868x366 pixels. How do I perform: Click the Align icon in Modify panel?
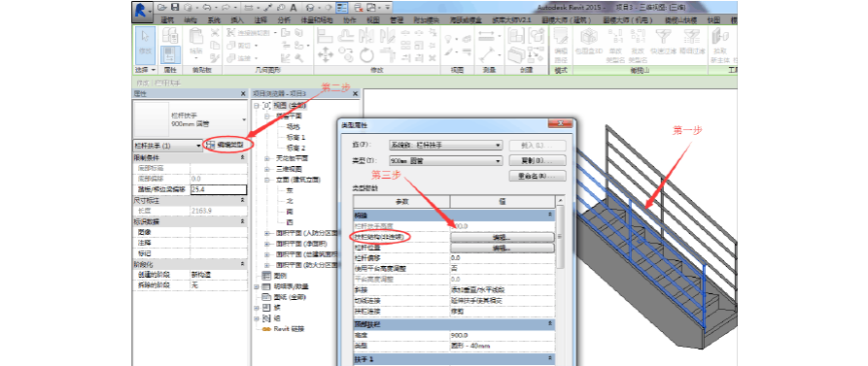325,35
